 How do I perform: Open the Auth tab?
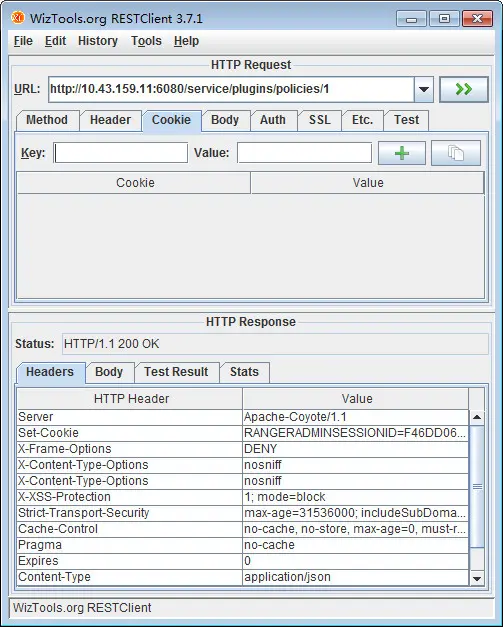click(273, 120)
